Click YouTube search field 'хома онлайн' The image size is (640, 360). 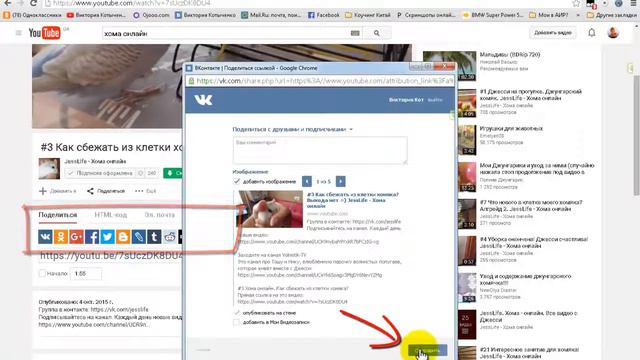(226, 33)
